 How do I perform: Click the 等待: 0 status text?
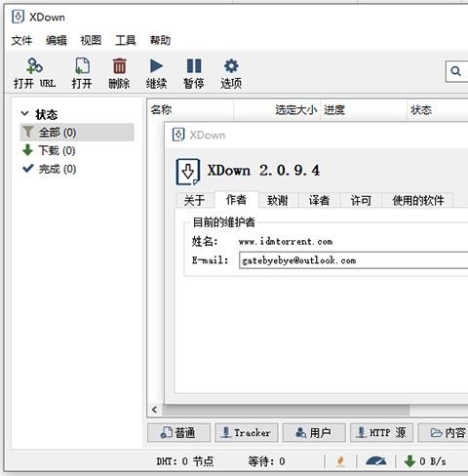click(266, 461)
